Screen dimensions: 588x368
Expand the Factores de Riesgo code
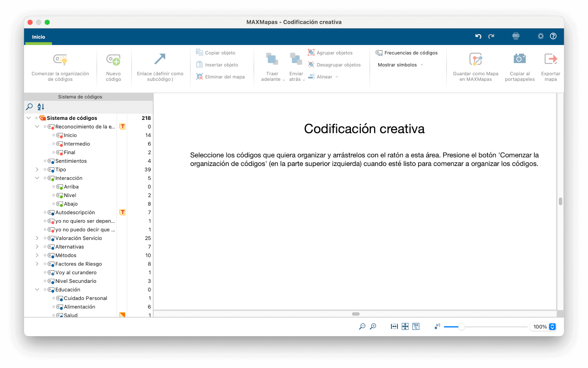37,264
